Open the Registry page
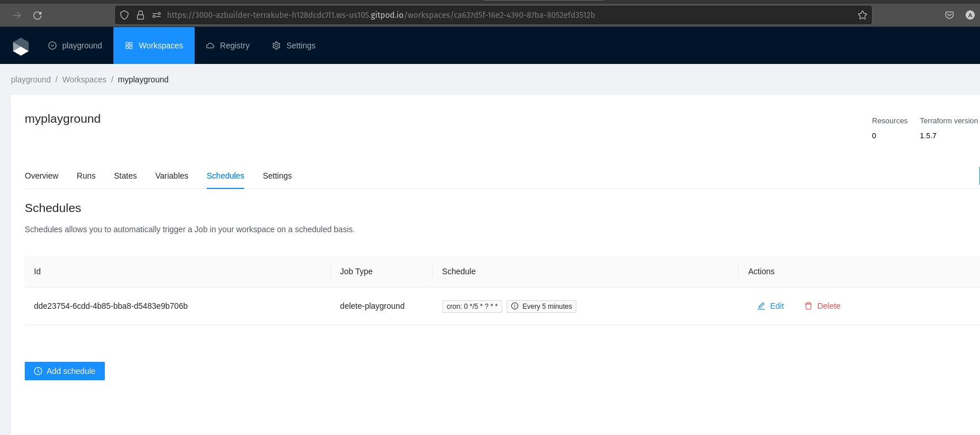980x435 pixels. (228, 46)
